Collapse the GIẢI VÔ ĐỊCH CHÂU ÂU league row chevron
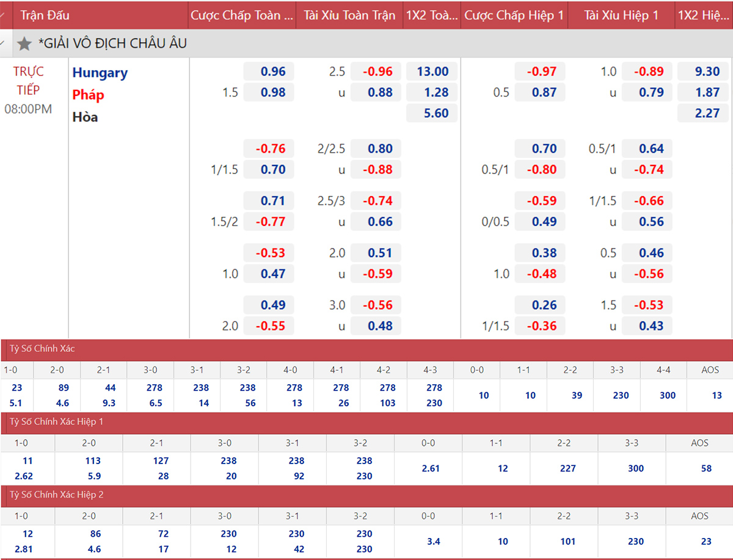This screenshot has height=560, width=733. click(3, 44)
